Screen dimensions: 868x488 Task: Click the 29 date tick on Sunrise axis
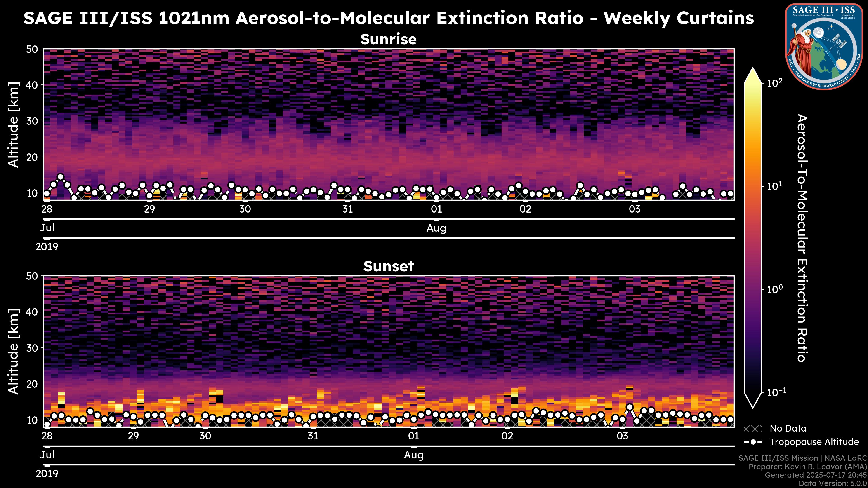(150, 209)
